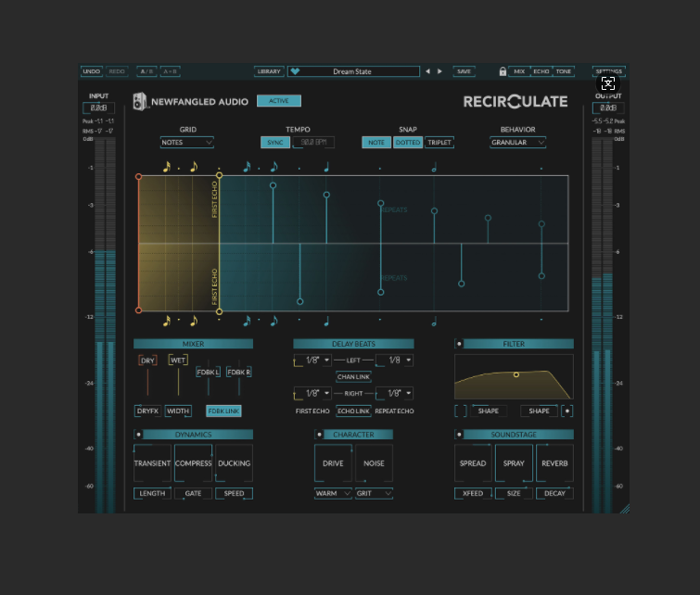Image resolution: width=700 pixels, height=595 pixels.
Task: Toggle the empty bracket switch left of filter SHAPE
Action: pos(461,411)
